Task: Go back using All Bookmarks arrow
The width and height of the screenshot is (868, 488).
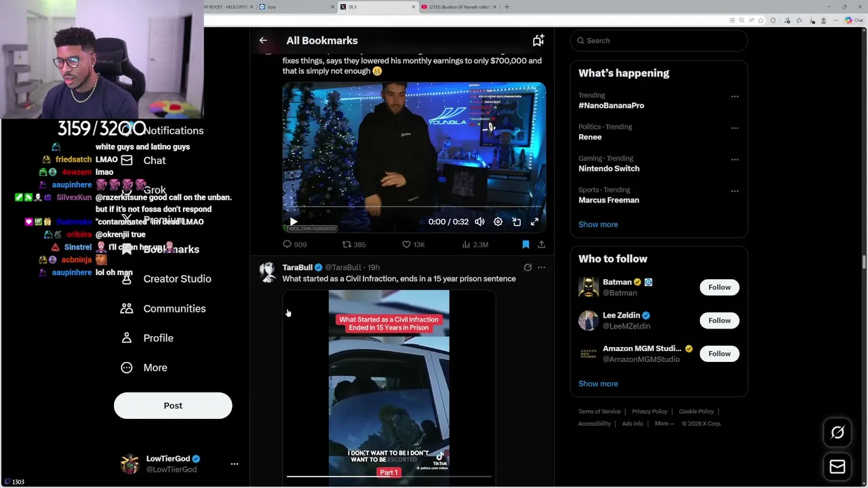Action: pyautogui.click(x=263, y=41)
